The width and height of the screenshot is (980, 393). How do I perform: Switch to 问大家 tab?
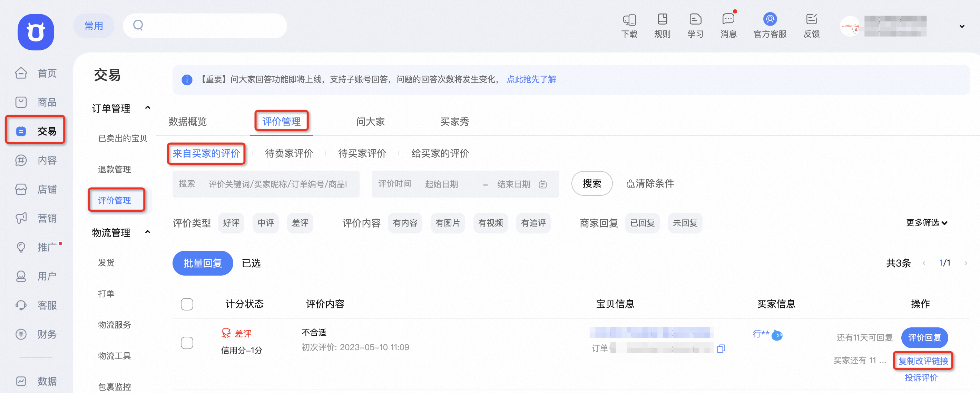point(371,122)
